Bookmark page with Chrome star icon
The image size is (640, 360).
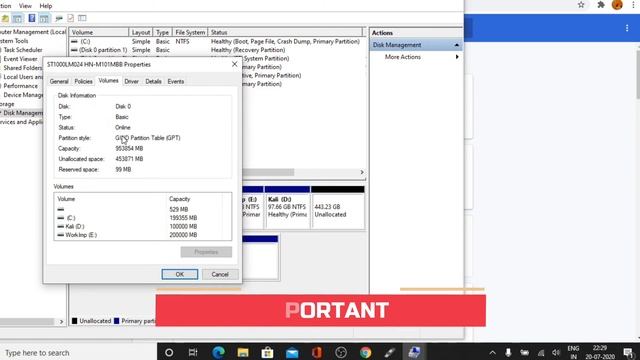(581, 5)
